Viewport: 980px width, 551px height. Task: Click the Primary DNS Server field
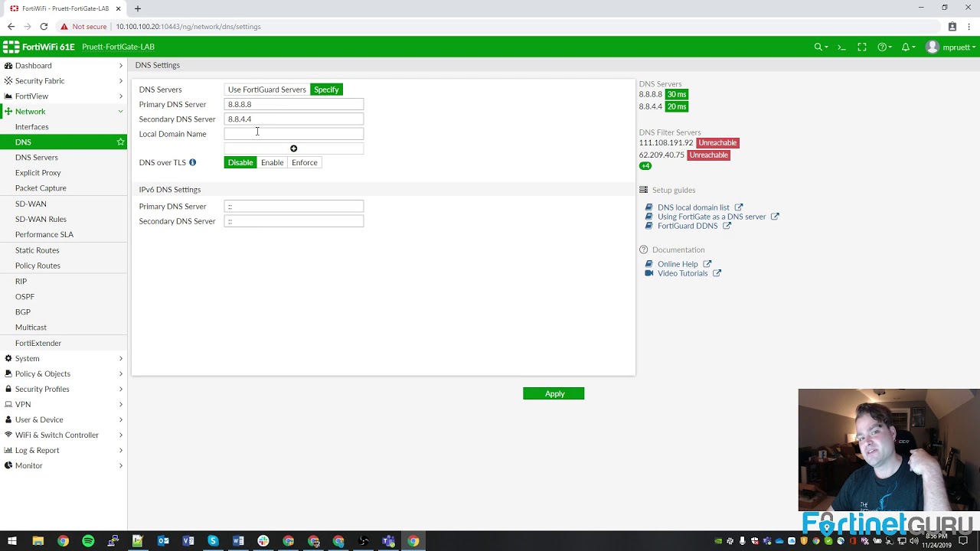[x=294, y=104]
